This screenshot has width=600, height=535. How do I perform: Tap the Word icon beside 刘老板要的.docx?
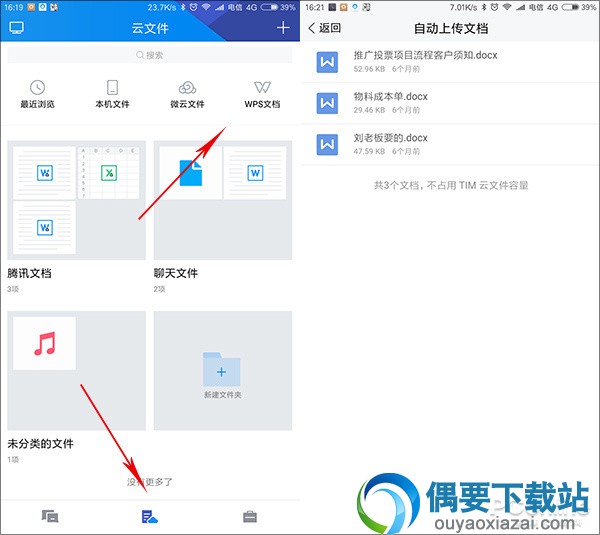(x=327, y=145)
